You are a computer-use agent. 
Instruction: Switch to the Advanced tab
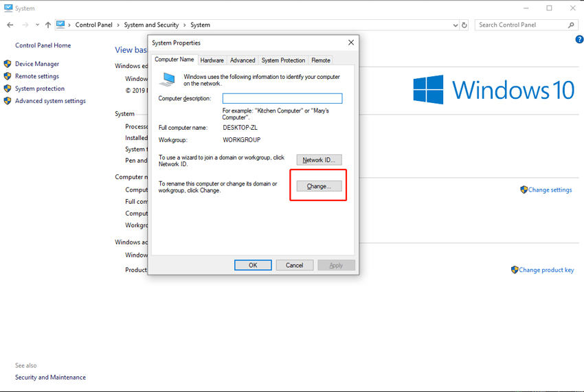point(243,60)
